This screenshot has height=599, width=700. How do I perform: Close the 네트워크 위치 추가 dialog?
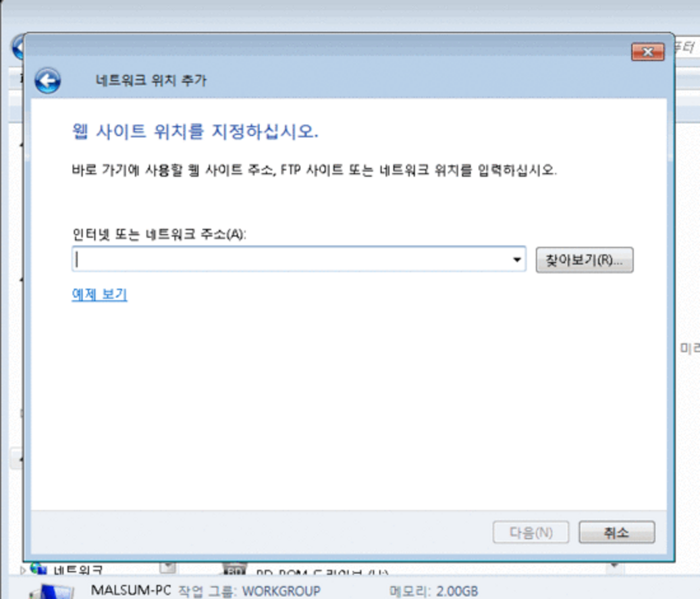(647, 53)
